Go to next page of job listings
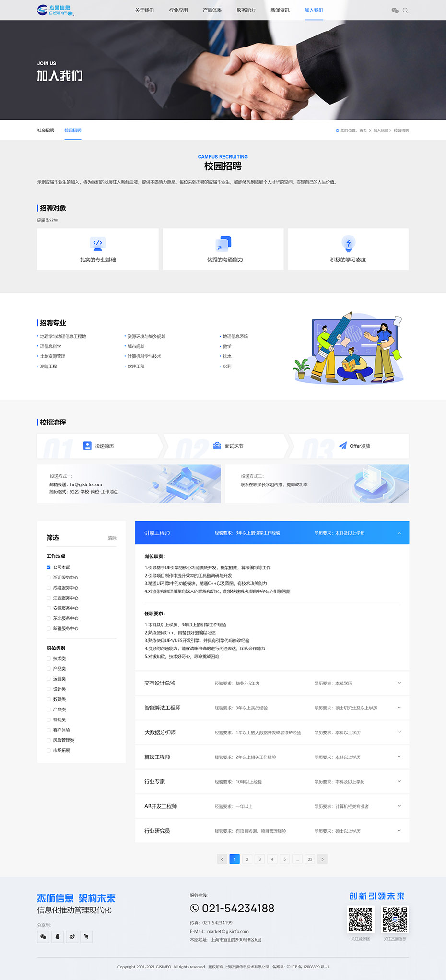The width and height of the screenshot is (446, 980). tap(322, 859)
